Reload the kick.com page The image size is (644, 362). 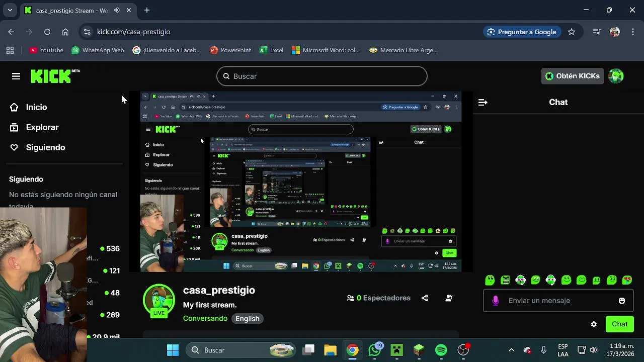pyautogui.click(x=47, y=32)
